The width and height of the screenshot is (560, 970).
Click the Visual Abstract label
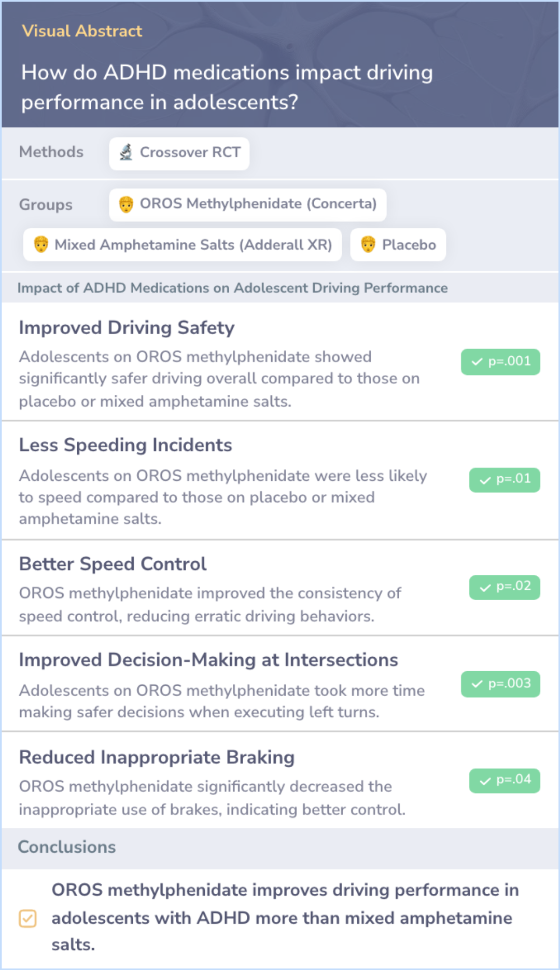(82, 31)
